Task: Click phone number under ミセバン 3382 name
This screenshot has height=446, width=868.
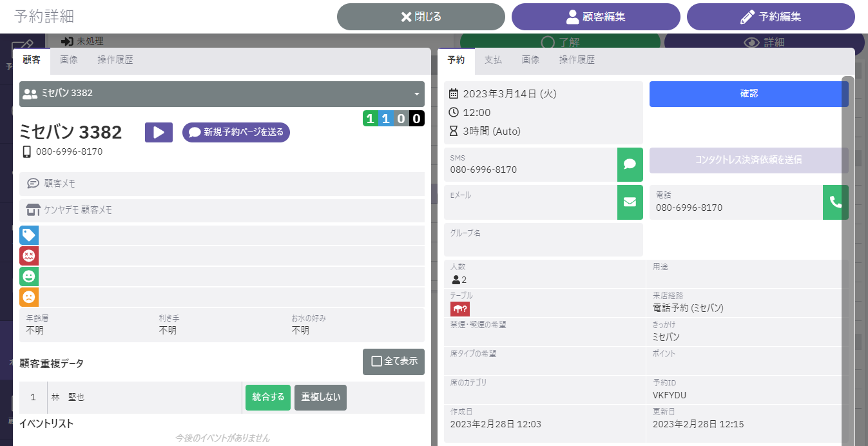Action: click(x=69, y=152)
